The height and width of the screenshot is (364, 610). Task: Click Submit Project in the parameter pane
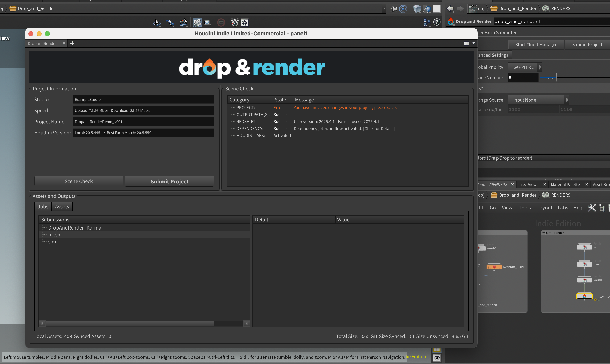pos(587,45)
